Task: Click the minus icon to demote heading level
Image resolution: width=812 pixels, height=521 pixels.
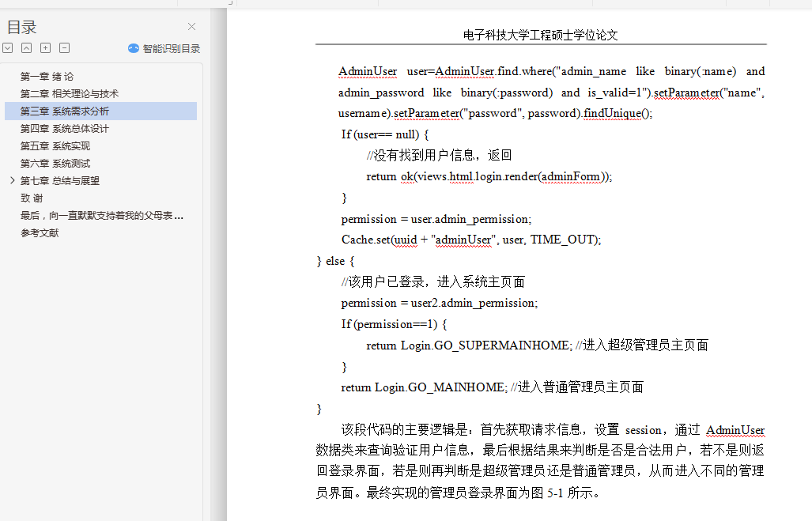Action: click(x=64, y=48)
